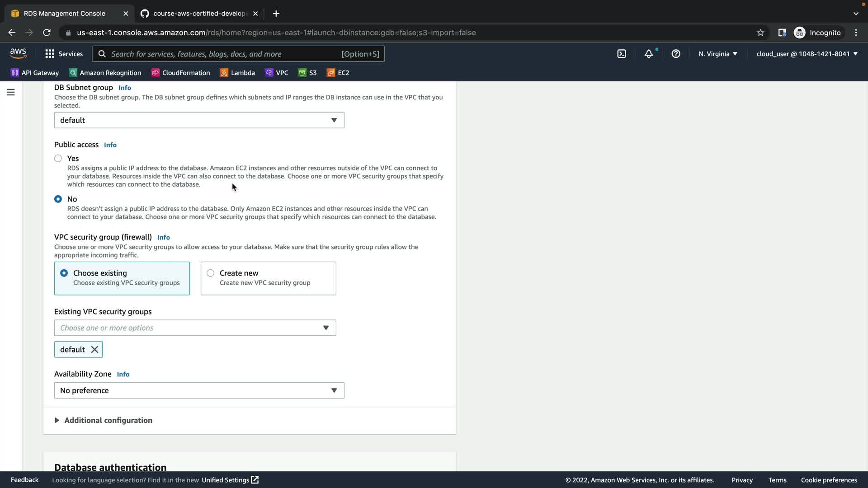The image size is (868, 488).
Task: Switch to the course-aws-certified-developer GitHub tab
Action: [199, 14]
